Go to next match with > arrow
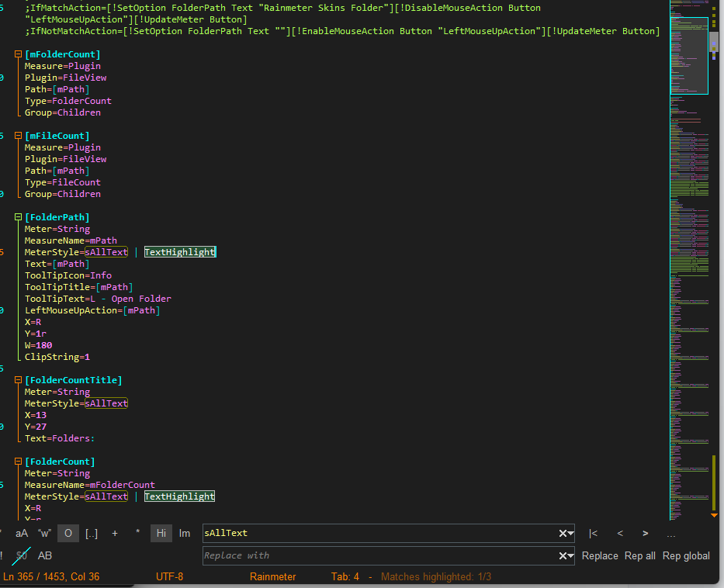Image resolution: width=724 pixels, height=588 pixels. point(645,533)
